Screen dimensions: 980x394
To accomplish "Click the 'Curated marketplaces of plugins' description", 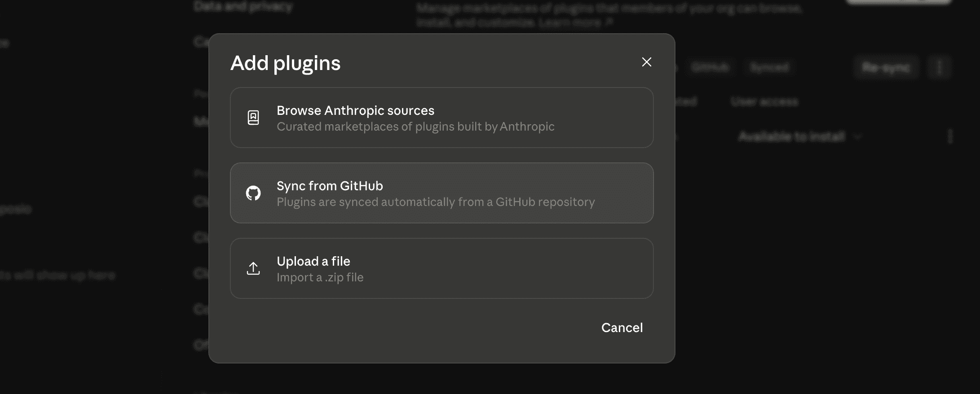I will pos(415,127).
